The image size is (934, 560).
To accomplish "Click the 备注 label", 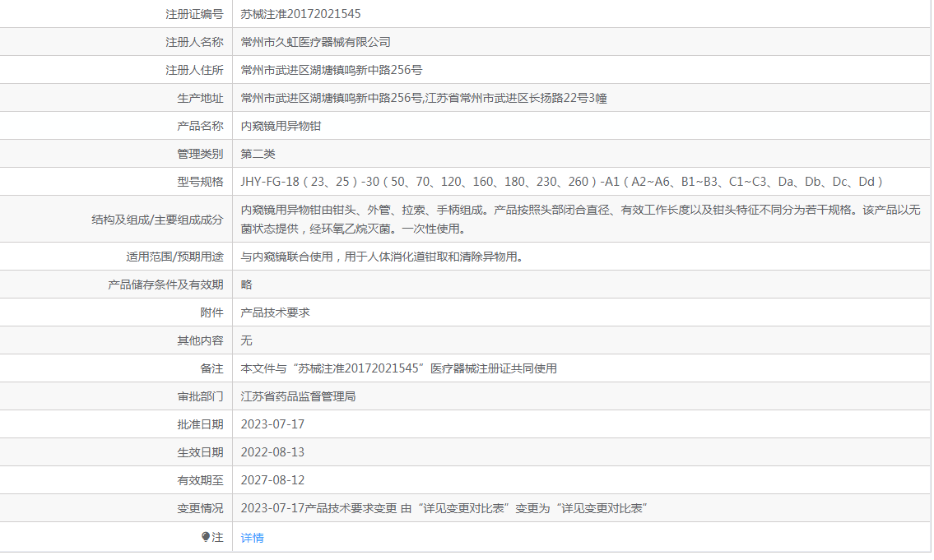I will pyautogui.click(x=211, y=368).
